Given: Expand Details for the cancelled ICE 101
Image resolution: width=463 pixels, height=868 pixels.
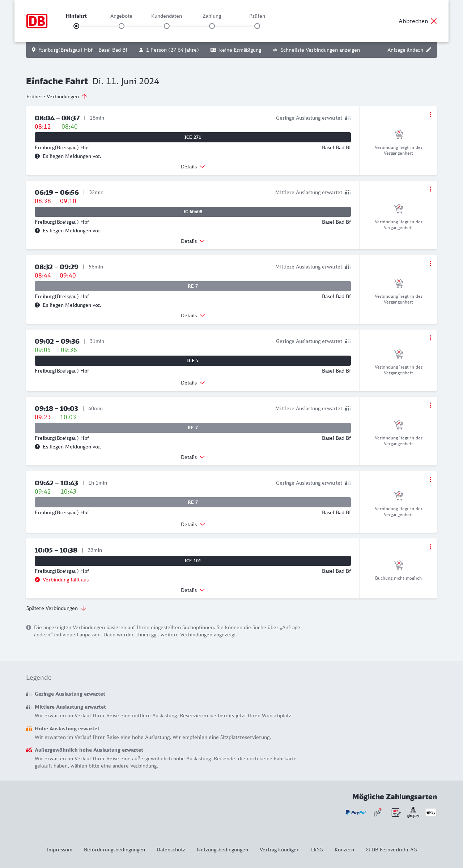Looking at the screenshot, I should 193,590.
